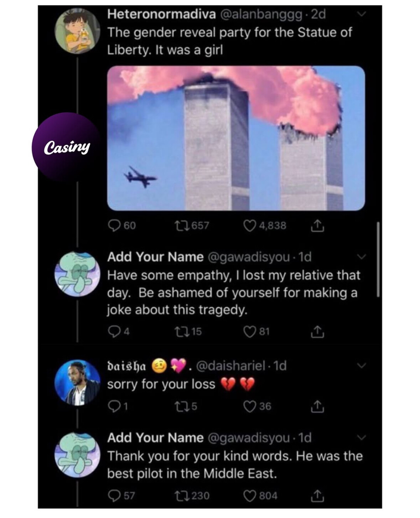
Task: Expand options chevron on Heteronormadiva's tweet
Action: 362,14
